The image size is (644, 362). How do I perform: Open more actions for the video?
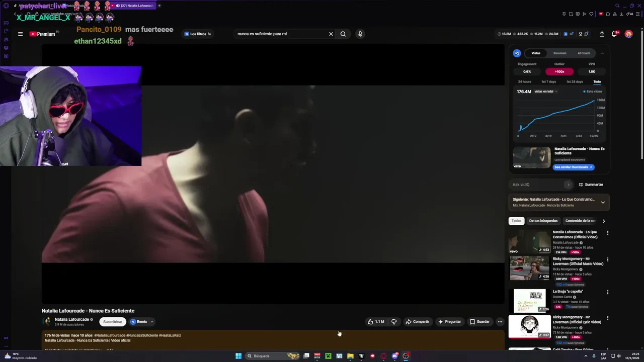[x=500, y=322]
